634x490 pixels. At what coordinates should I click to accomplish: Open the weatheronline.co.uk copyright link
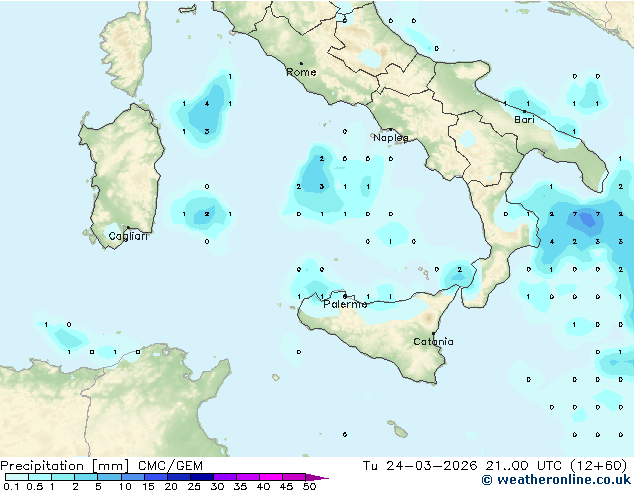click(x=556, y=480)
